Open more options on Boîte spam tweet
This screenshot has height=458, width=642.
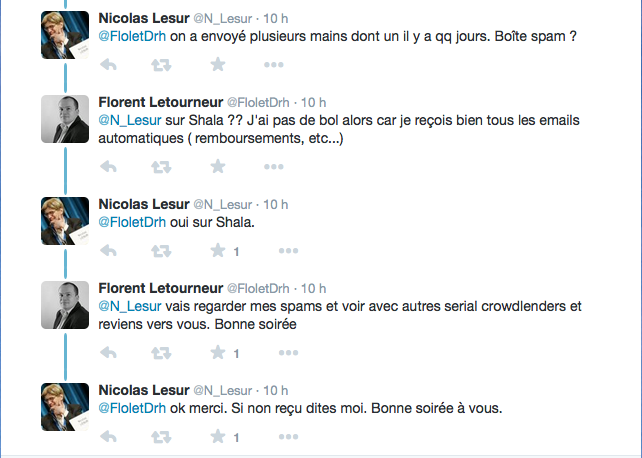(x=274, y=65)
